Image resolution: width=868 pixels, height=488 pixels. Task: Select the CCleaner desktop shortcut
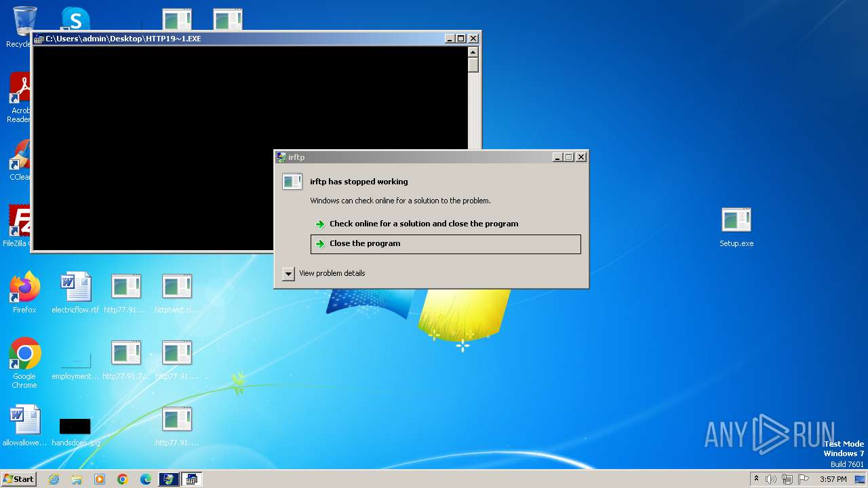[20, 161]
